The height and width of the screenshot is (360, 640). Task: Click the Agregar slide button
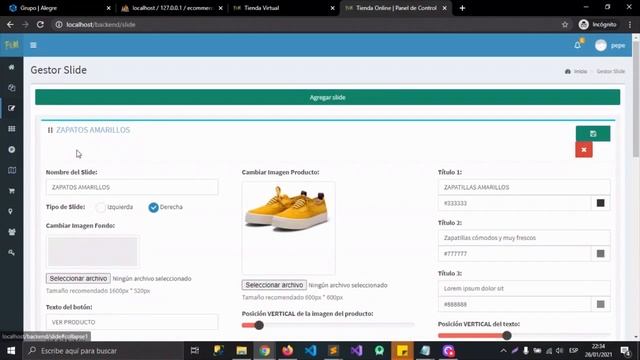pos(327,98)
